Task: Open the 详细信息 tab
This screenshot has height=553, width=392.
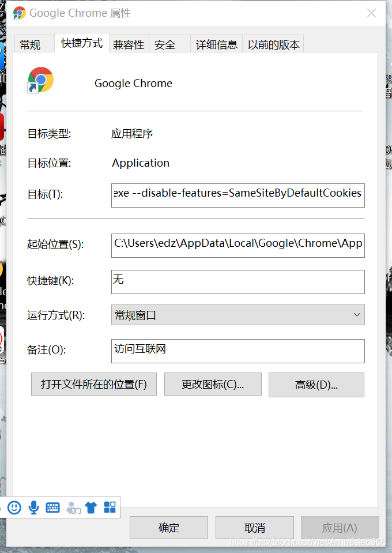Action: [x=216, y=45]
